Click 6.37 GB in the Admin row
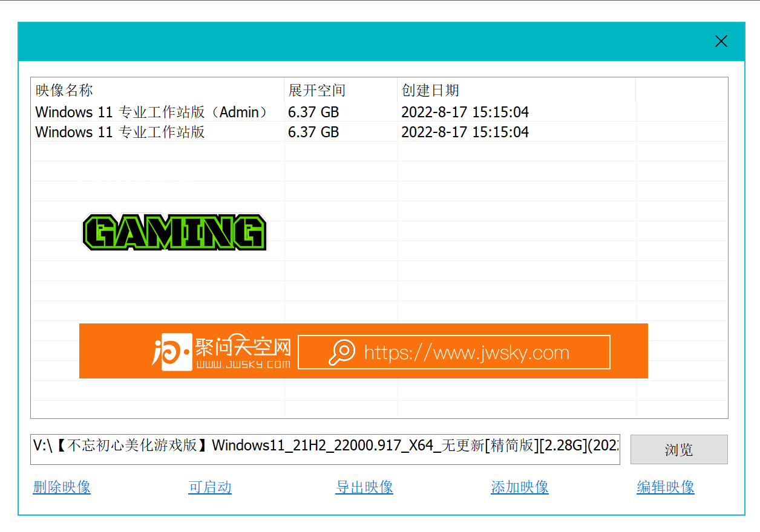 [313, 112]
